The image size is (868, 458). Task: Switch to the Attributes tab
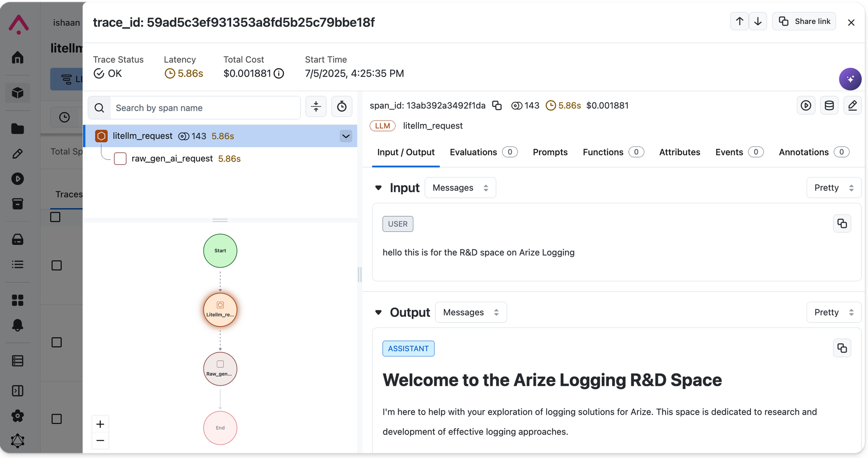pos(680,152)
